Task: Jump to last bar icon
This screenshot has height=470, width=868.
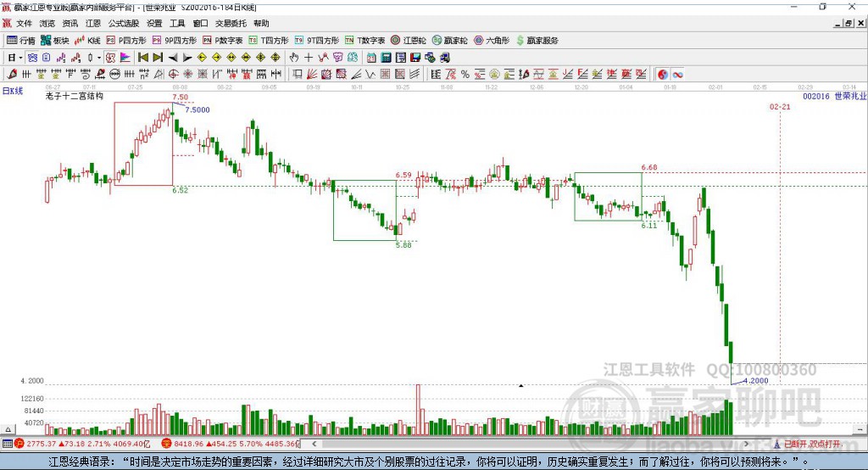Action: pos(158,58)
